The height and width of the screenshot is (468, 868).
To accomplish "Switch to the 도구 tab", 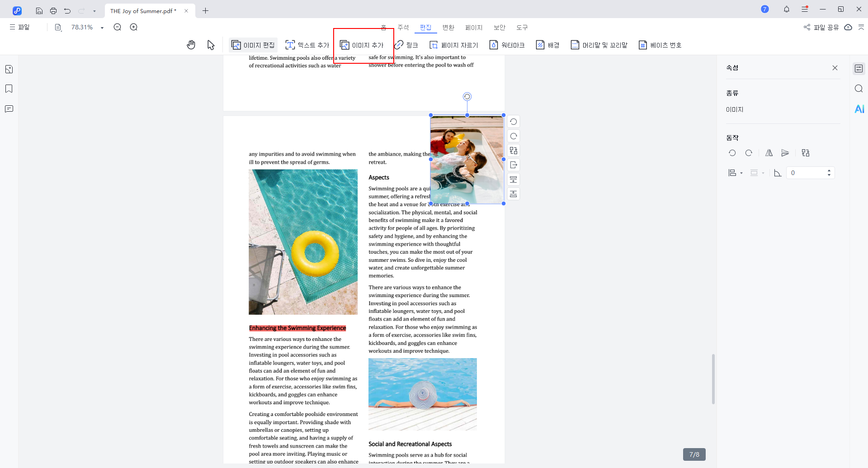I will [x=522, y=28].
